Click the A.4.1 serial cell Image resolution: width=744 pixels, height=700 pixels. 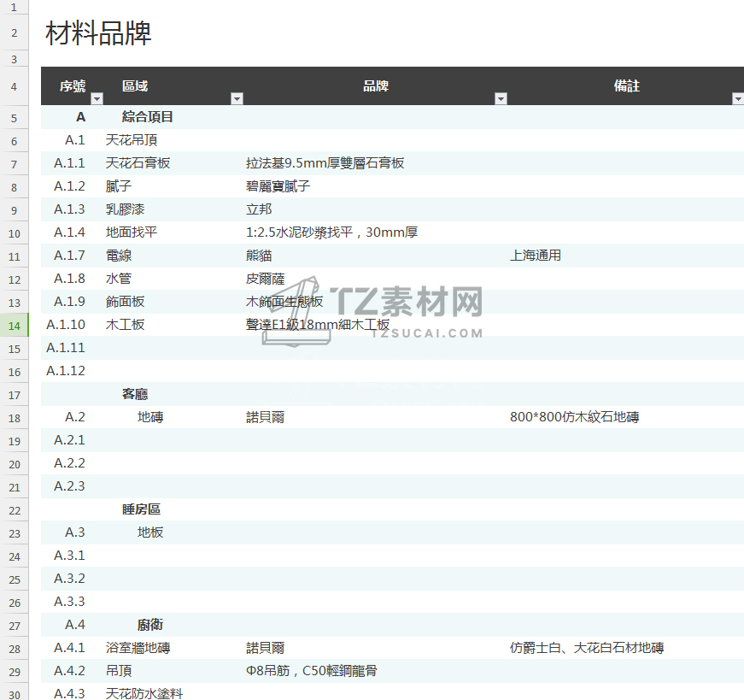(x=69, y=648)
